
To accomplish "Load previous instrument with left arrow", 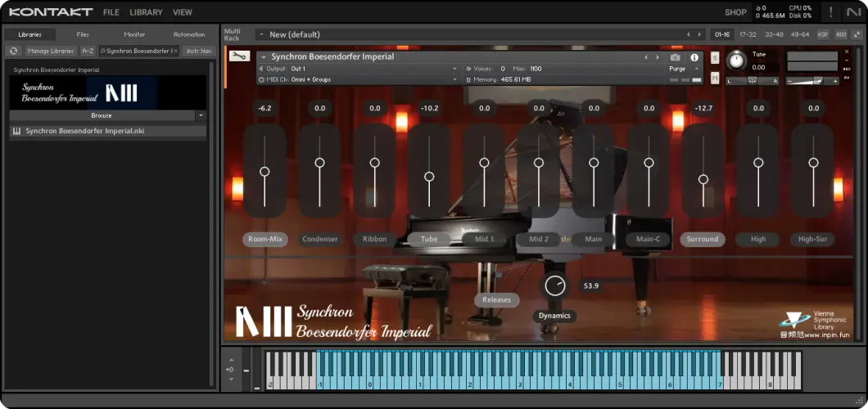I will 645,57.
